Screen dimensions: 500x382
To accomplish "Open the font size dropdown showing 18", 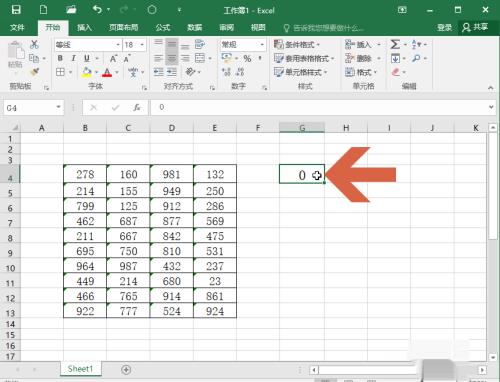I will 142,45.
